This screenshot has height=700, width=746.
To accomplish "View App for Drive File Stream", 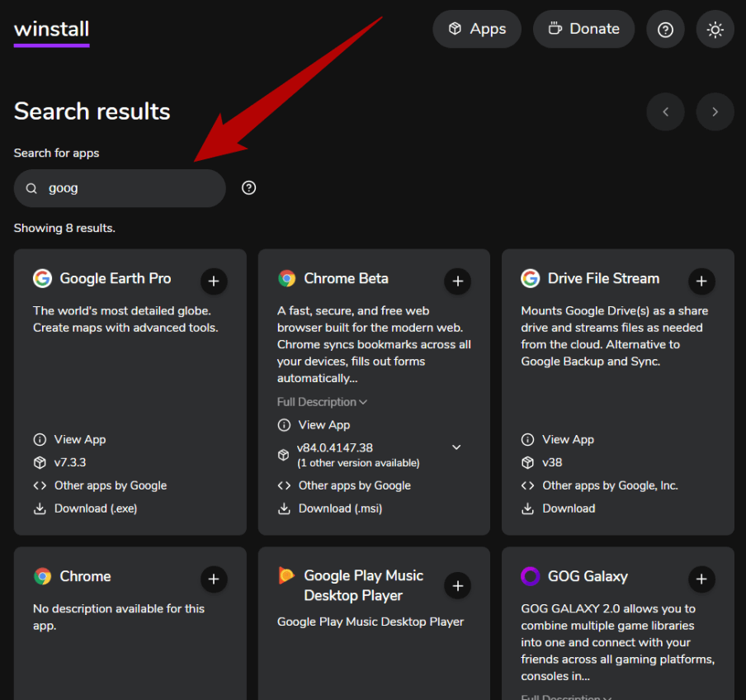I will (568, 439).
